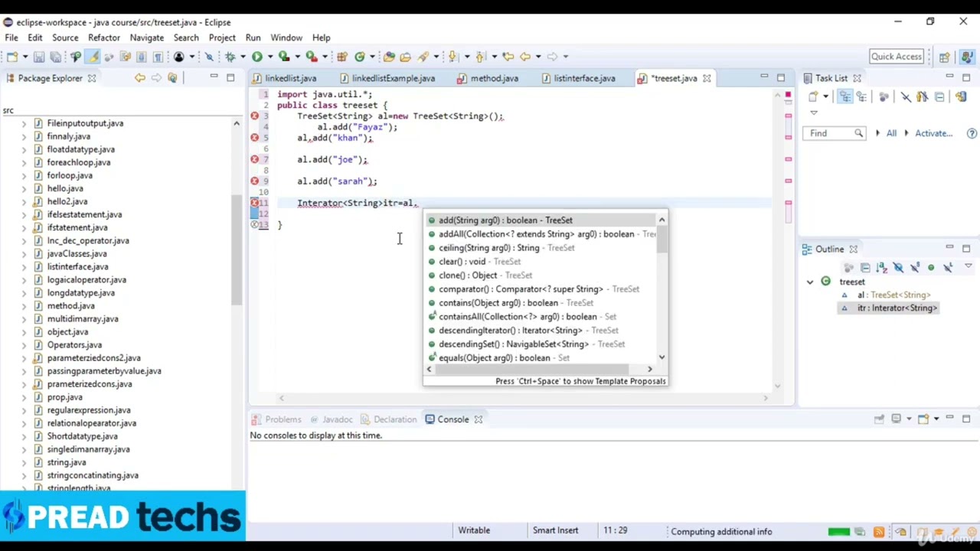Close the treeset.java editor tab
The width and height of the screenshot is (980, 551).
click(x=707, y=78)
